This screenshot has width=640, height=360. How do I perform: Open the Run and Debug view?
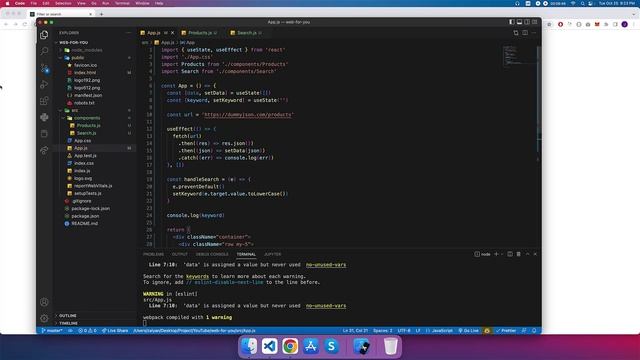pyautogui.click(x=44, y=84)
